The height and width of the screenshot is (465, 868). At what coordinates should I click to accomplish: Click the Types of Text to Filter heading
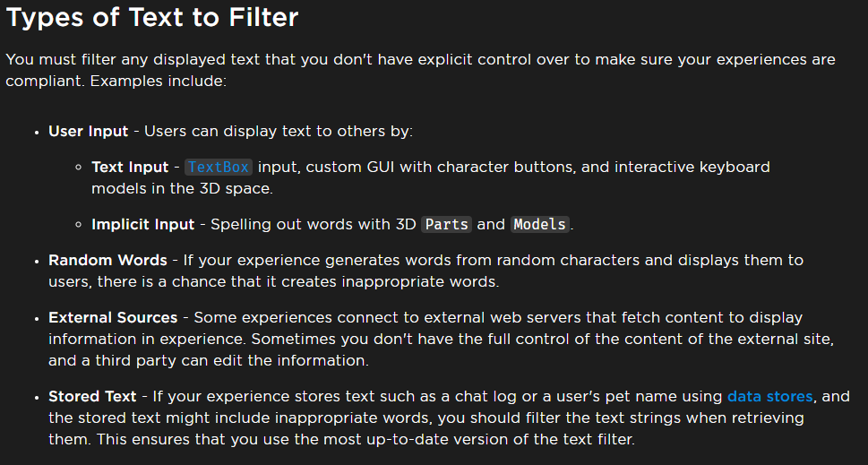point(153,16)
